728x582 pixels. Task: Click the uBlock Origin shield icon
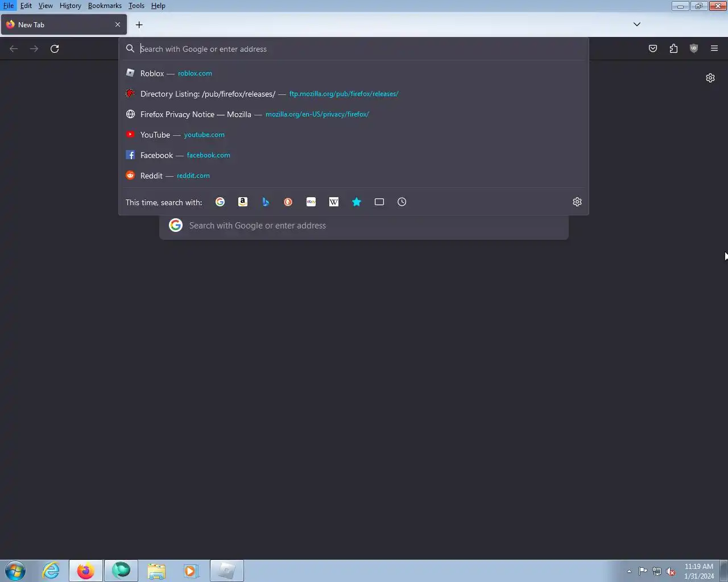(694, 48)
